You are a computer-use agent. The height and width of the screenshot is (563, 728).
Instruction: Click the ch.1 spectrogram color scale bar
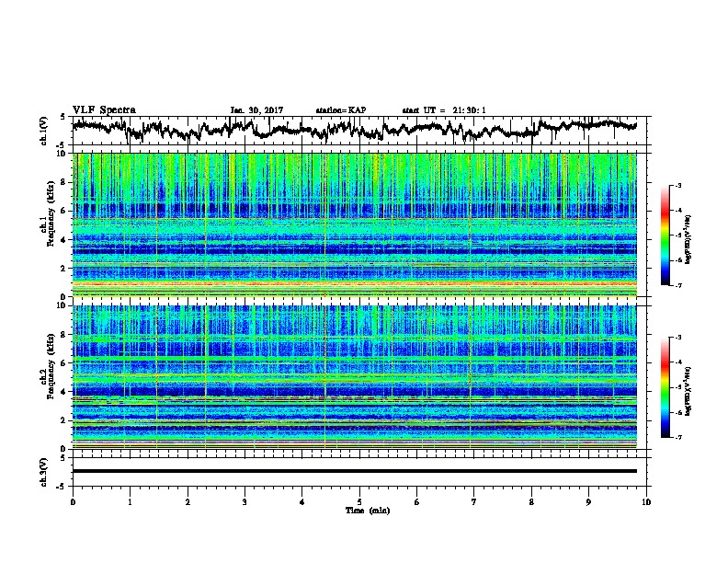coord(665,236)
